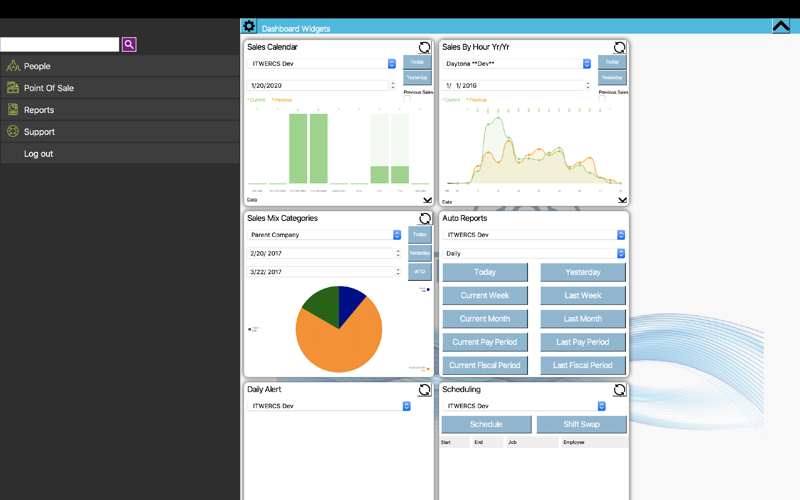
Task: Click the purple search magnifier icon
Action: [x=129, y=44]
